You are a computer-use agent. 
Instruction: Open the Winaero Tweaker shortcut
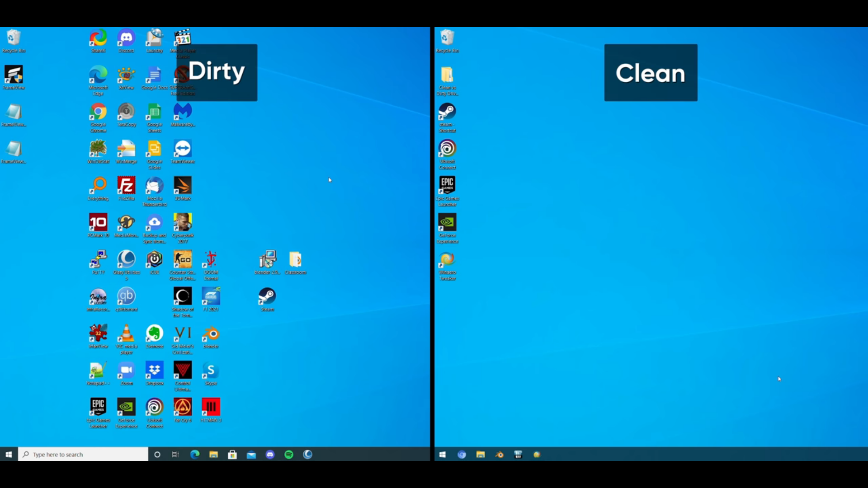point(447,260)
